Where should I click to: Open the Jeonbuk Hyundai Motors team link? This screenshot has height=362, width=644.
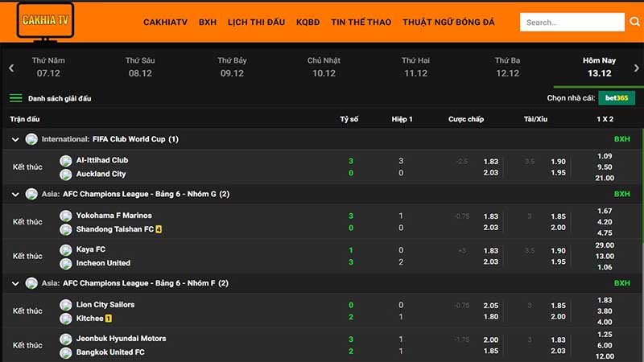[x=122, y=339]
